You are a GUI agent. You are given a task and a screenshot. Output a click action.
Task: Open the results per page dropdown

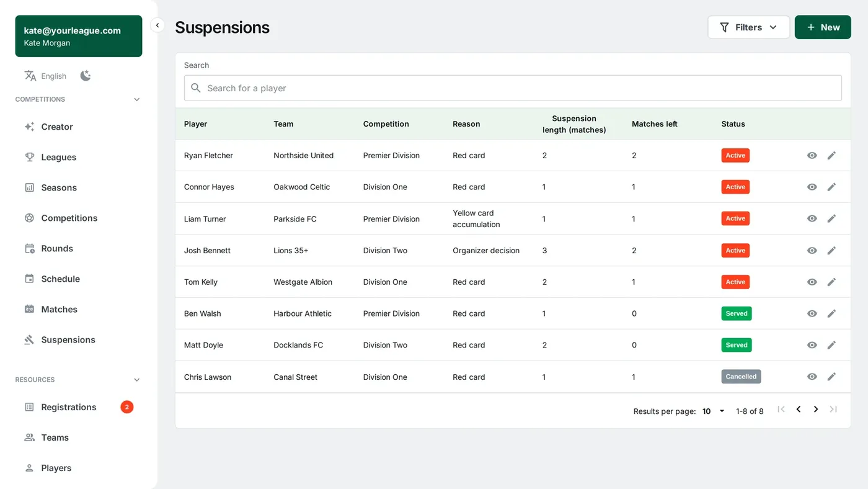(x=714, y=411)
